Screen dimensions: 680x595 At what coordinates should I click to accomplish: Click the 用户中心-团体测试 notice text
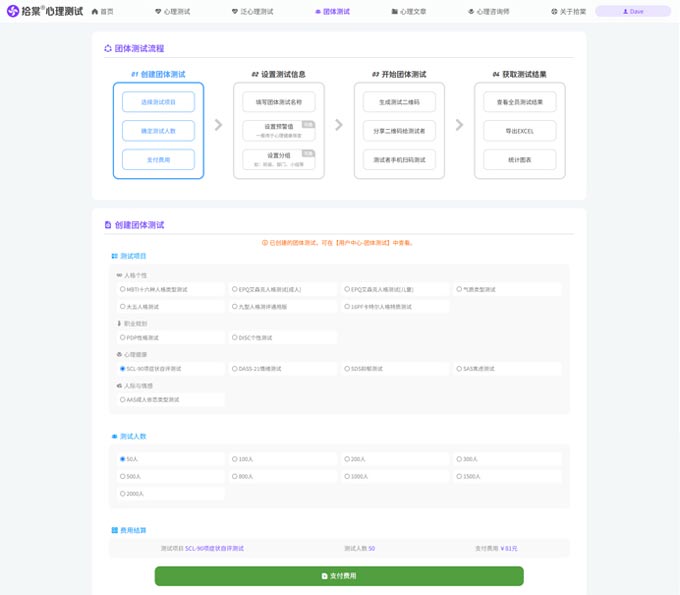tap(363, 243)
